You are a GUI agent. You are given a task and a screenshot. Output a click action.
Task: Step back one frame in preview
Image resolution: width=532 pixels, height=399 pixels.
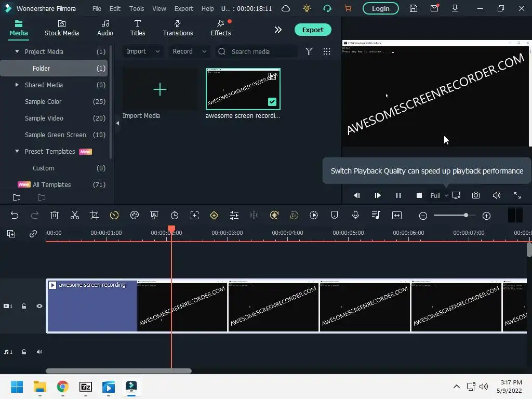[x=356, y=195]
